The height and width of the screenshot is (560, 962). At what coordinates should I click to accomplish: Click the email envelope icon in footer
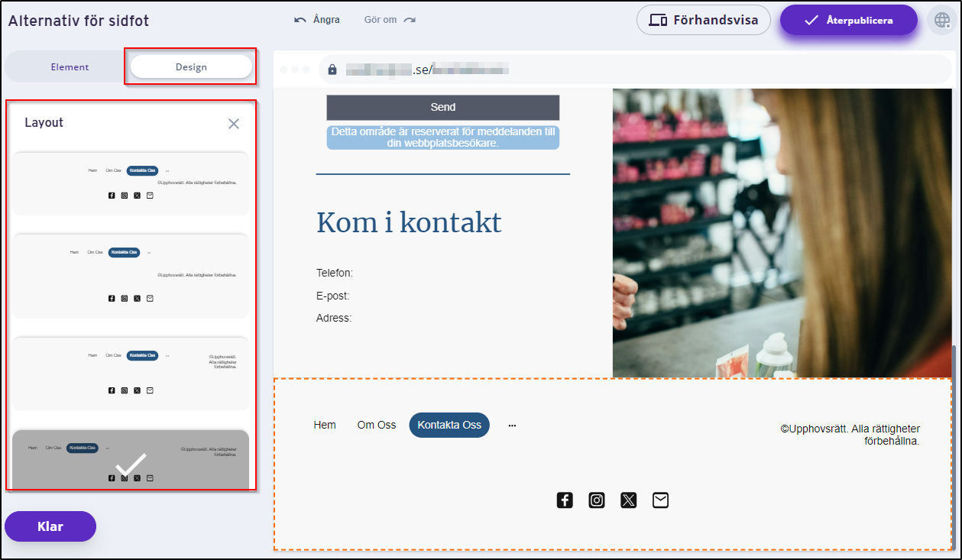point(661,500)
